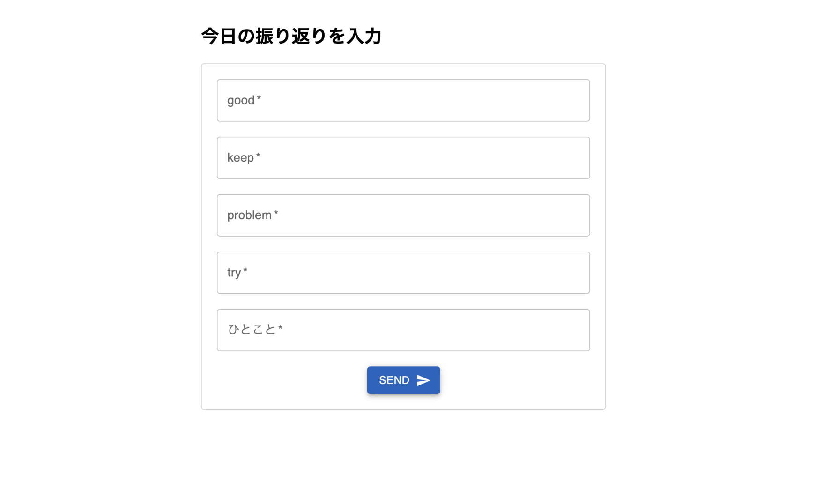
Task: Focus the keep text field
Action: 403,158
